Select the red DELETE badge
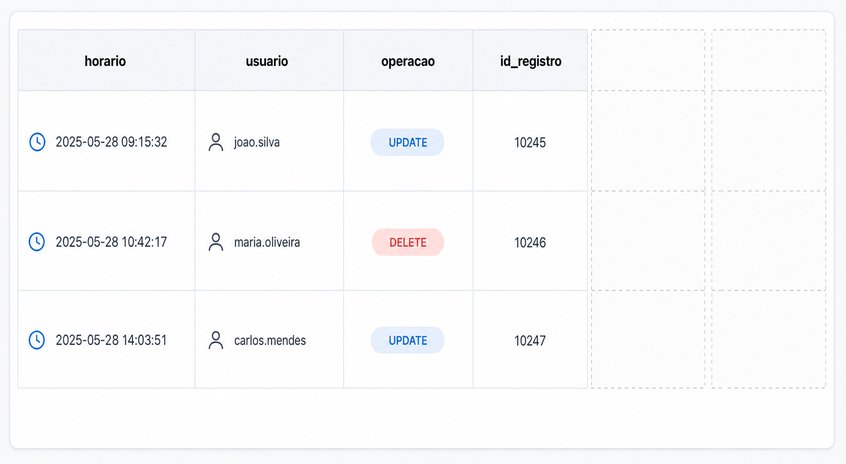This screenshot has width=846, height=464. [408, 242]
